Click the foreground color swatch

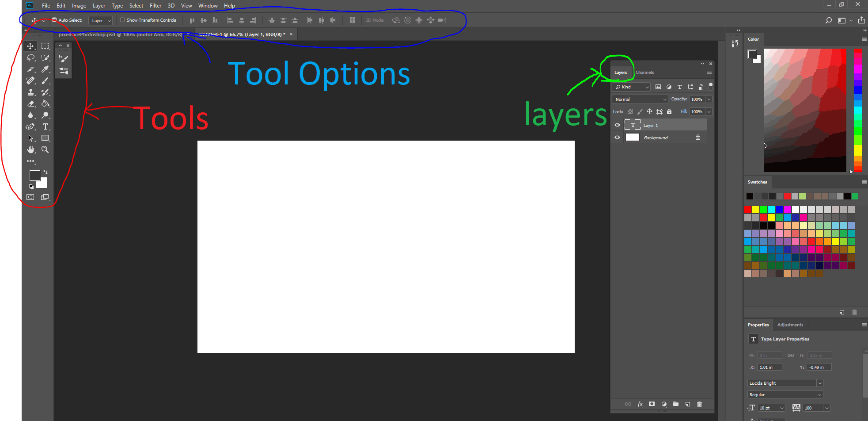point(35,176)
